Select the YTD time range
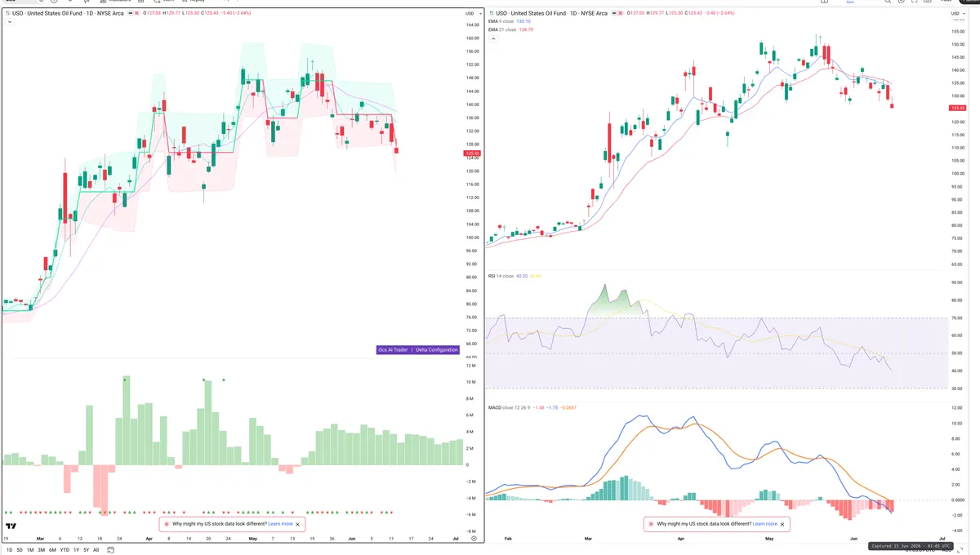 click(64, 550)
